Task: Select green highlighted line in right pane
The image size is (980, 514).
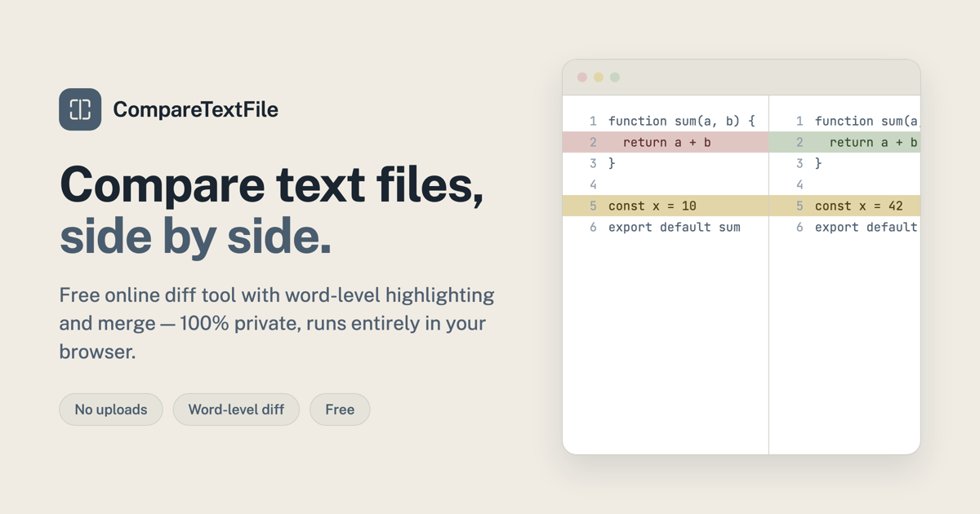Action: [x=844, y=142]
